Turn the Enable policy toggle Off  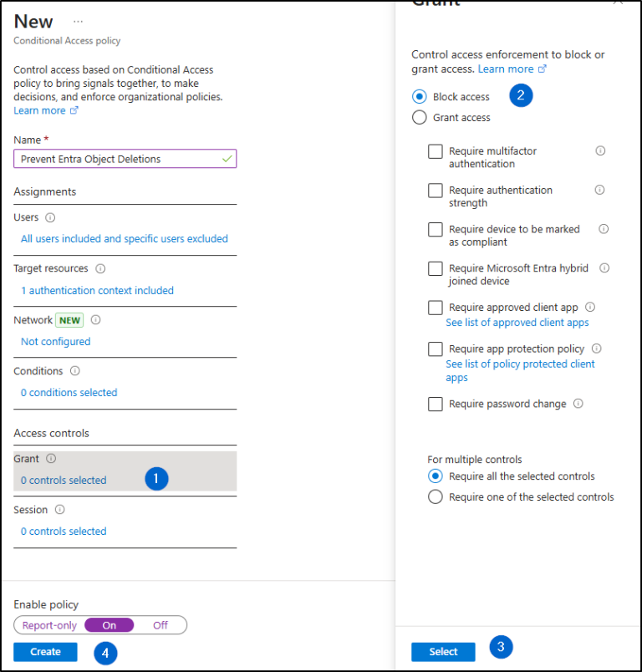click(x=161, y=624)
